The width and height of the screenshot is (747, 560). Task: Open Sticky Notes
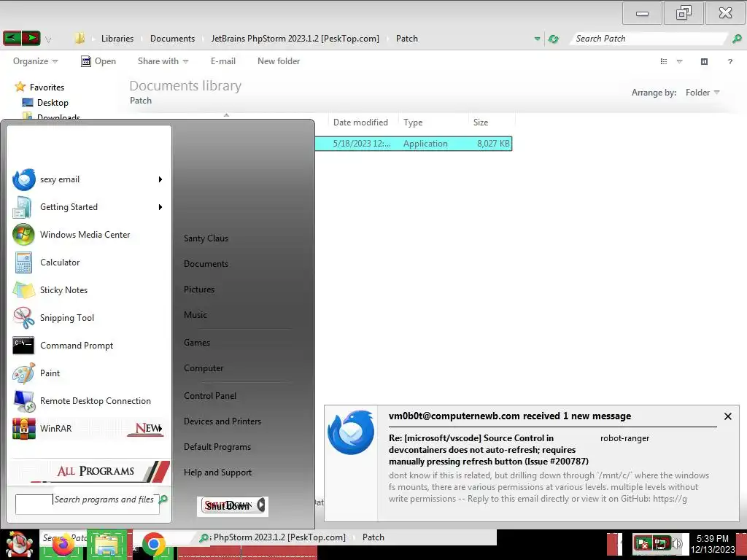[x=88, y=290]
